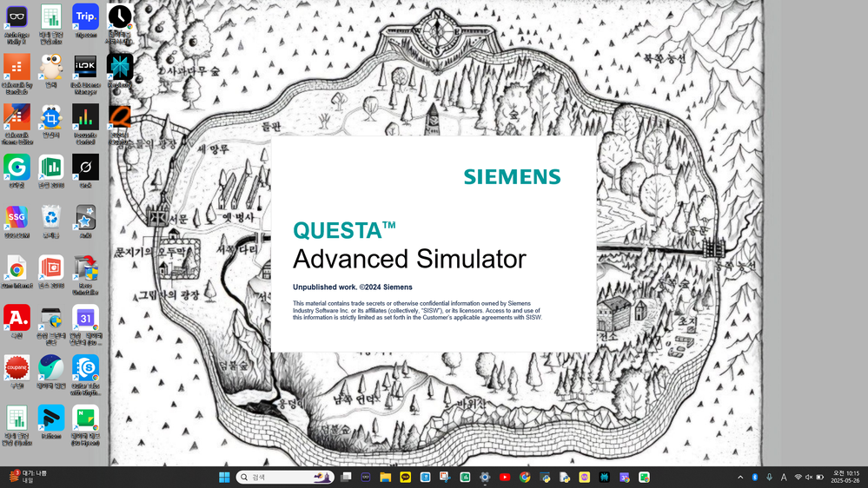Show hidden system tray icons

tap(740, 477)
